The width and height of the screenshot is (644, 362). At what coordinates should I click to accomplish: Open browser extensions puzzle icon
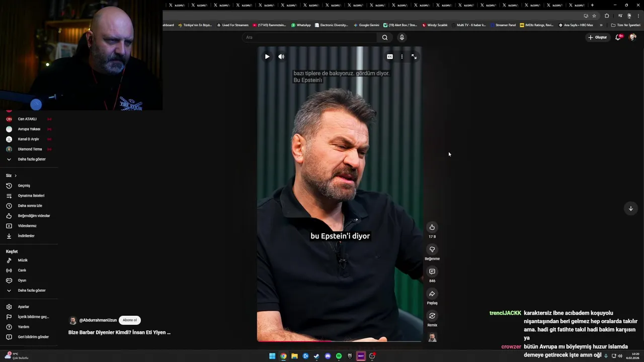[x=607, y=16]
